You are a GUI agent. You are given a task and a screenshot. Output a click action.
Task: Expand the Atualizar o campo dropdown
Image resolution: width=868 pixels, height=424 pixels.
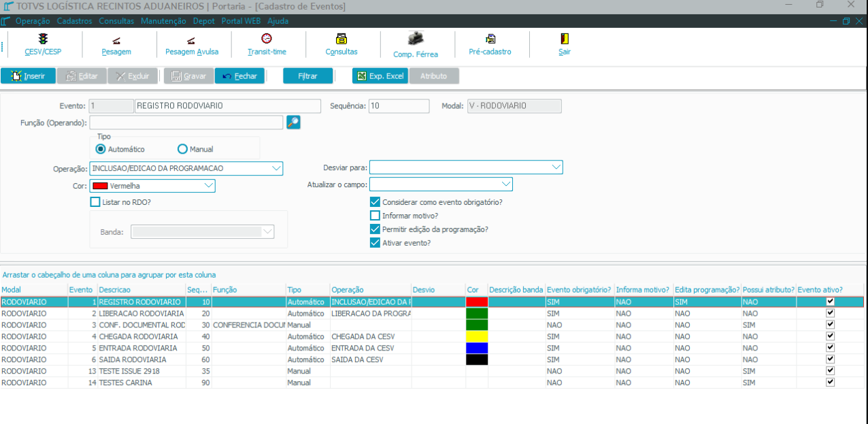coord(505,184)
